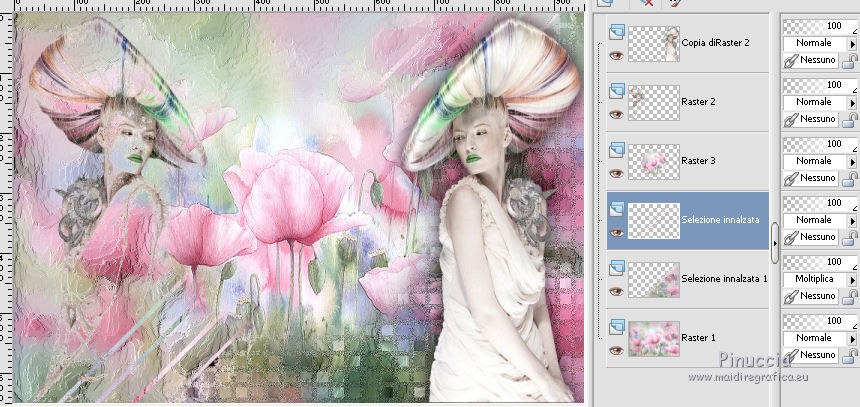Toggle transparency lock for Raster 3 layer
This screenshot has width=860, height=407.
click(850, 179)
